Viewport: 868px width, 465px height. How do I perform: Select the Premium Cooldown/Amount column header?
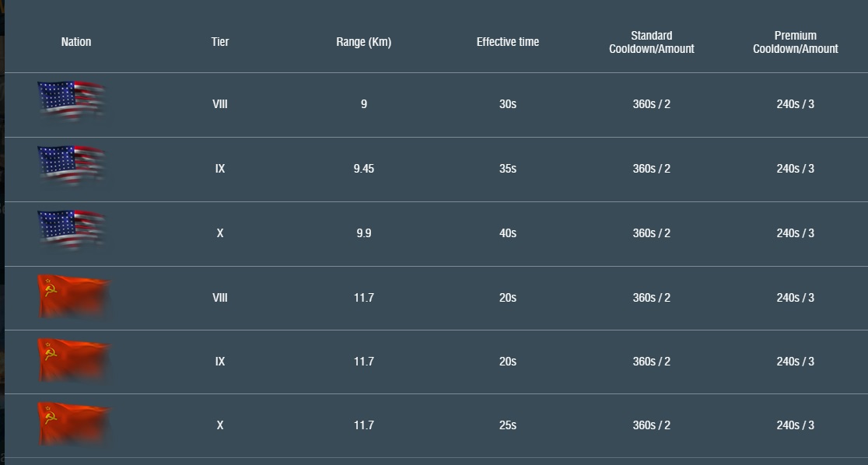pyautogui.click(x=795, y=42)
